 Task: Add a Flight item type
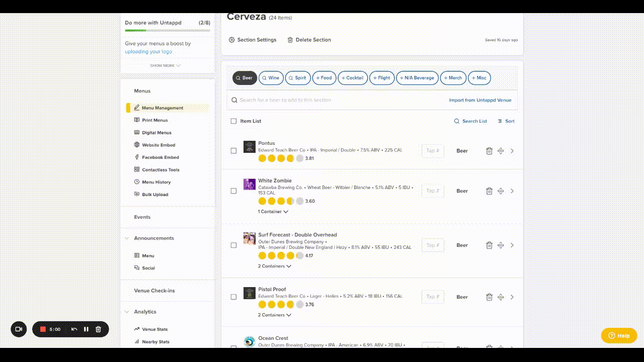point(382,78)
